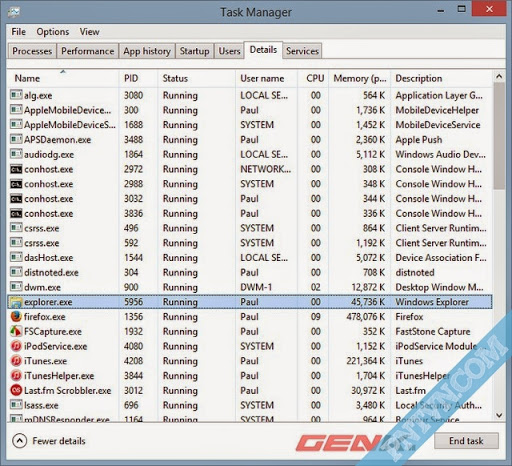Viewport: 512px width, 466px height.
Task: Select the MobileDeviceHelper description
Action: click(437, 110)
